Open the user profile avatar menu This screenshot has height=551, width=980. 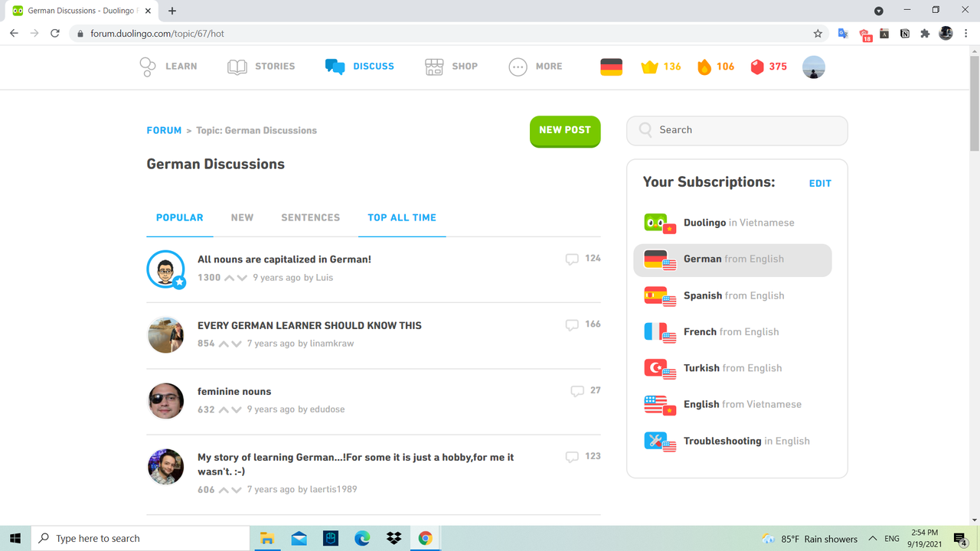(813, 67)
